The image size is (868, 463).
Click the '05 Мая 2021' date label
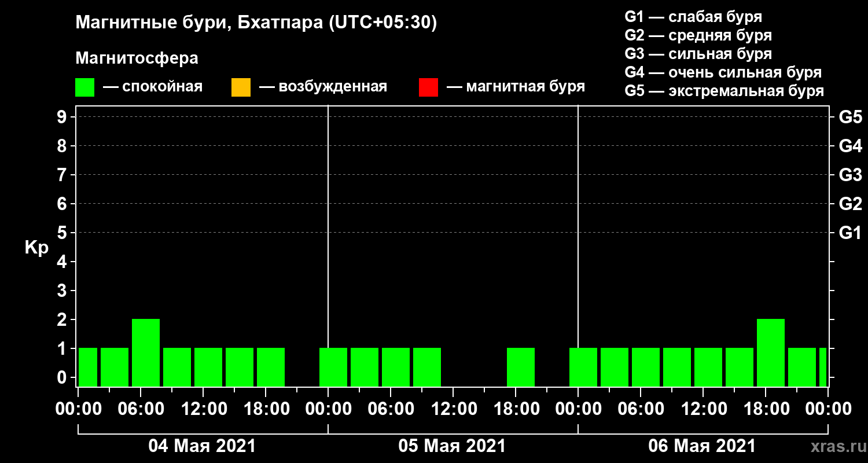pyautogui.click(x=452, y=446)
